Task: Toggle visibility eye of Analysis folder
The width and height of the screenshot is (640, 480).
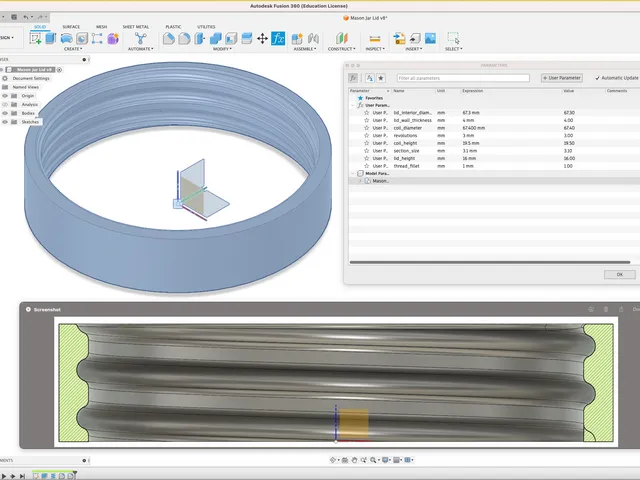Action: pyautogui.click(x=5, y=104)
